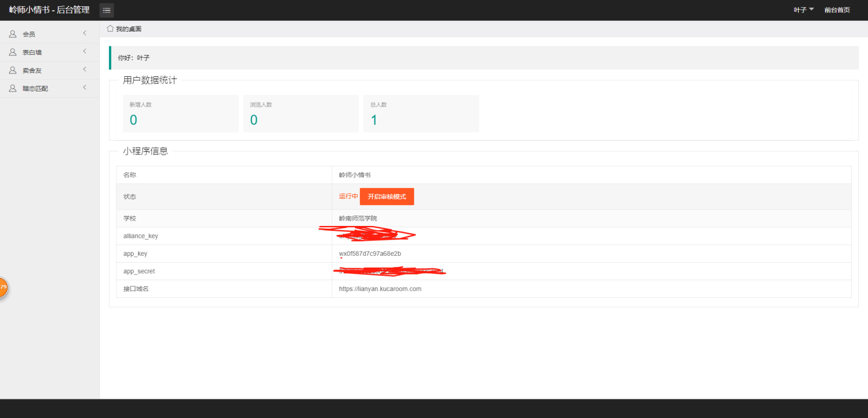Expand the 表白墙 menu chevron
Screen dimensions: 868x418
pos(84,51)
